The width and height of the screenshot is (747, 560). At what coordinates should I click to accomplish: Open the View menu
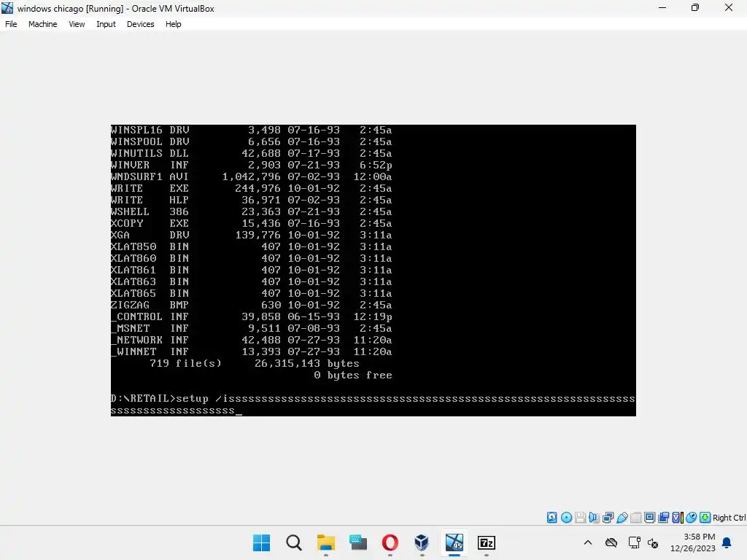(77, 24)
